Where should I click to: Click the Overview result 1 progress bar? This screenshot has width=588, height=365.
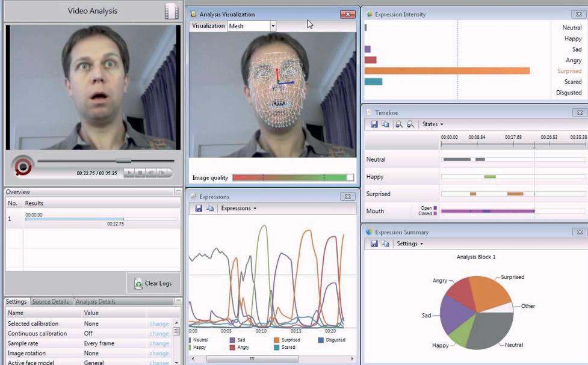[101, 219]
